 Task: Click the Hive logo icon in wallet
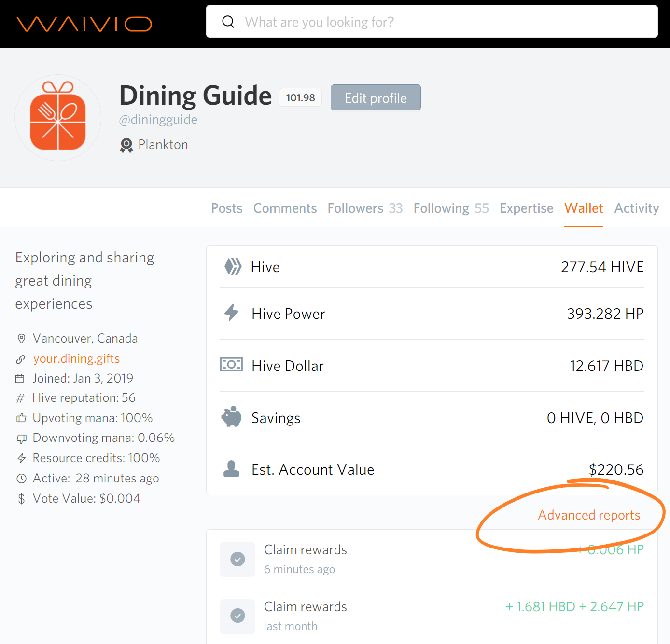(233, 266)
